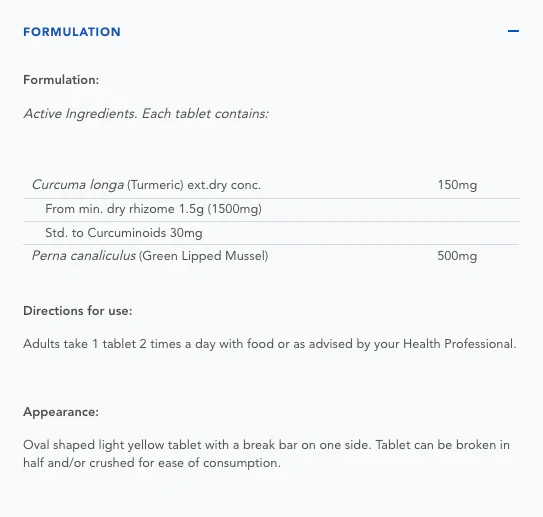This screenshot has height=517, width=543.
Task: Click 'Active Ingredients. Each tablet contains:' text
Action: pos(146,114)
